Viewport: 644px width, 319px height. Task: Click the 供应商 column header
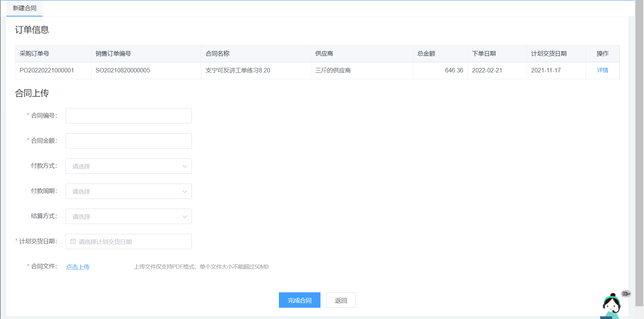(x=324, y=54)
